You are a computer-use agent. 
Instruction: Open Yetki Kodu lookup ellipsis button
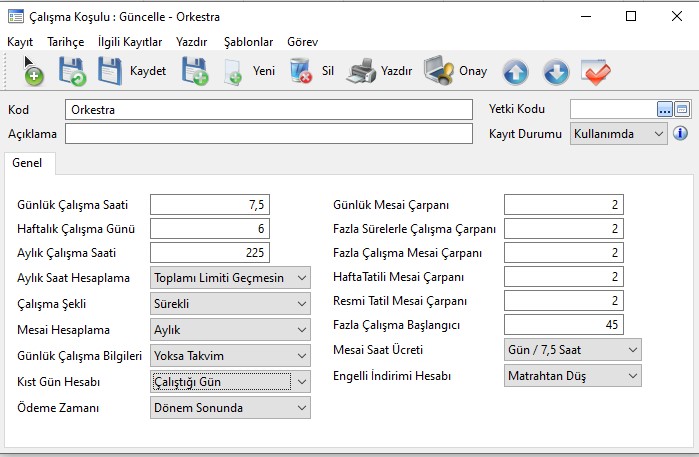point(665,109)
